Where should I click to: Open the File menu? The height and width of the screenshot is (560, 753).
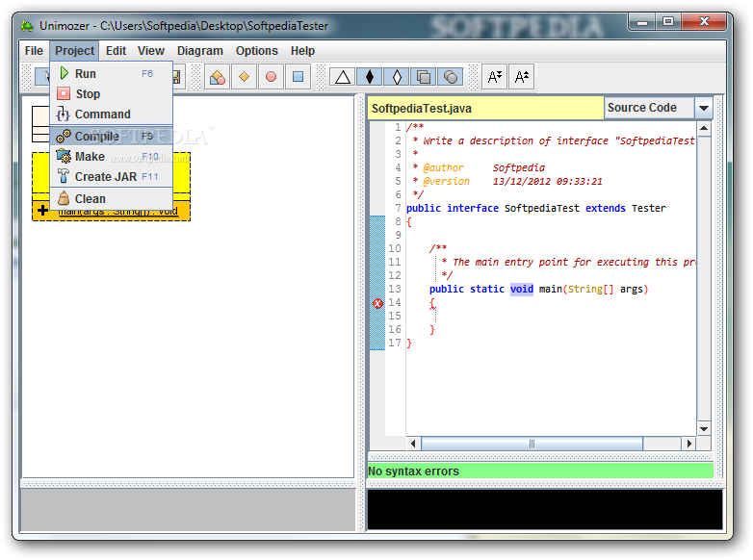34,51
